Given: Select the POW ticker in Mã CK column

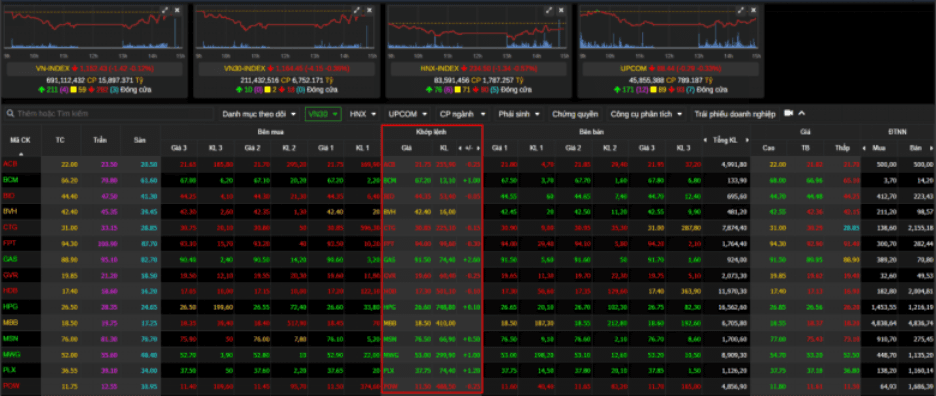Looking at the screenshot, I should (11, 386).
